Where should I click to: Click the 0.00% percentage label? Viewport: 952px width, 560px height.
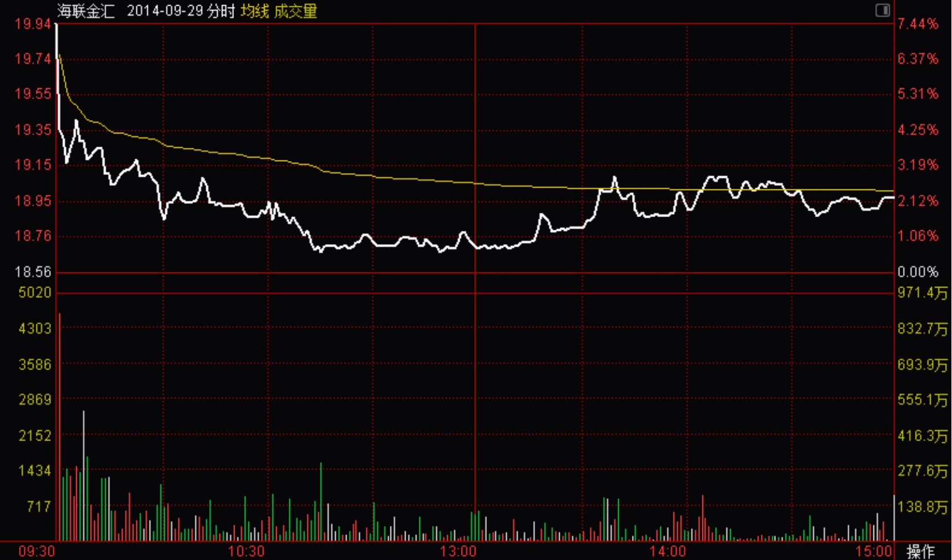918,272
